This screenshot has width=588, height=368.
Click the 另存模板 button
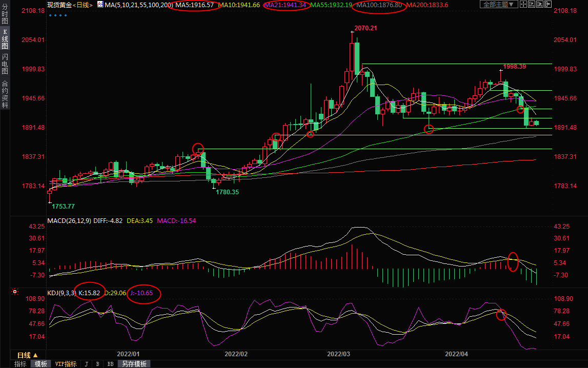[134, 364]
